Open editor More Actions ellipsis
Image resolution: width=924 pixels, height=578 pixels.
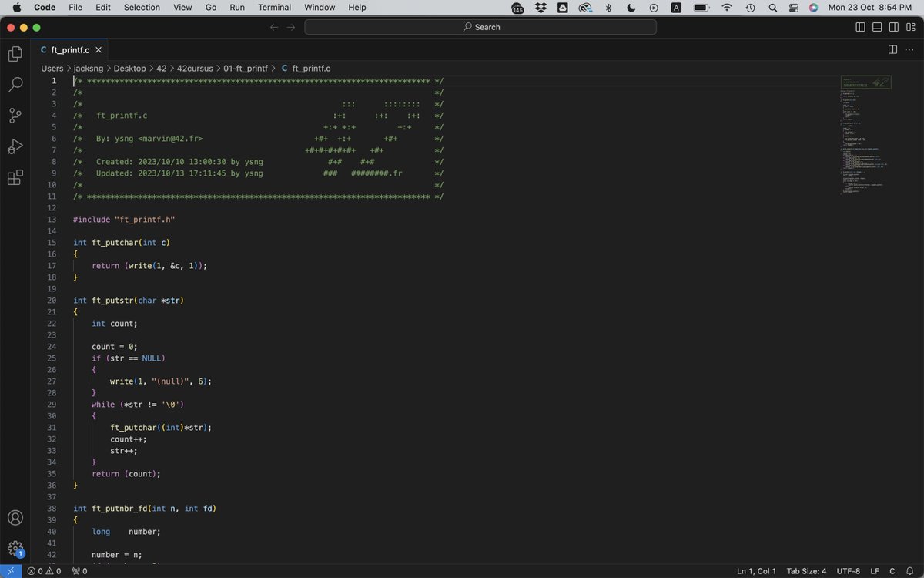tap(909, 49)
